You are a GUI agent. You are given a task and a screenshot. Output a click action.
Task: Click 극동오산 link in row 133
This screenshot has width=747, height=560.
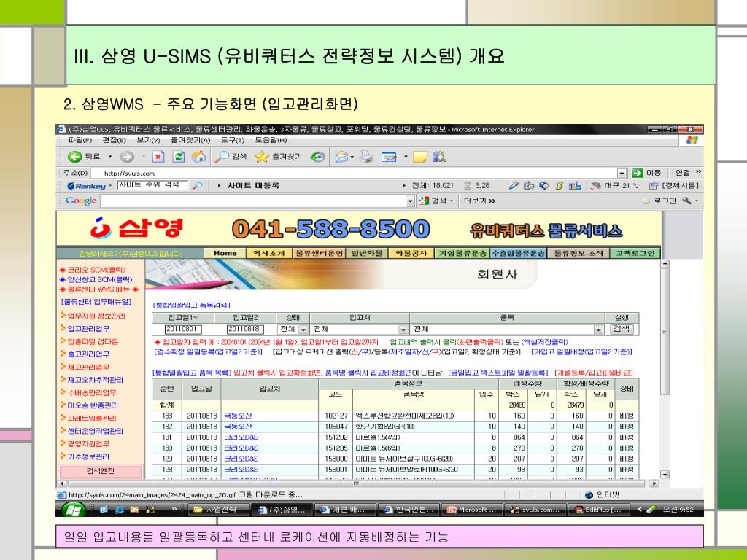pos(239,416)
